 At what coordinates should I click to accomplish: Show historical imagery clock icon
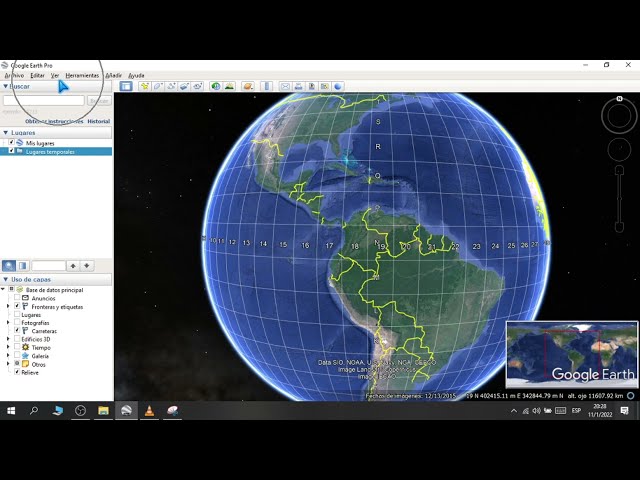pyautogui.click(x=216, y=86)
